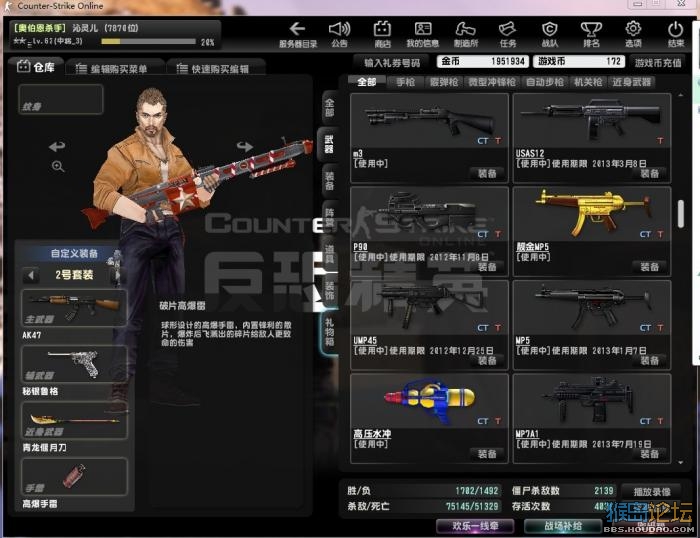The width and height of the screenshot is (700, 538).
Task: Click the 金币 gold balance field
Action: tap(483, 61)
